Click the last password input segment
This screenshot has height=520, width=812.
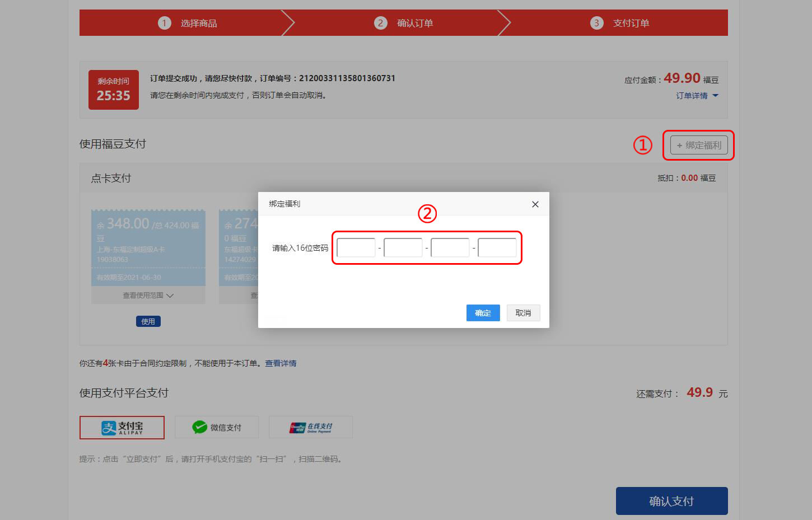tap(497, 247)
